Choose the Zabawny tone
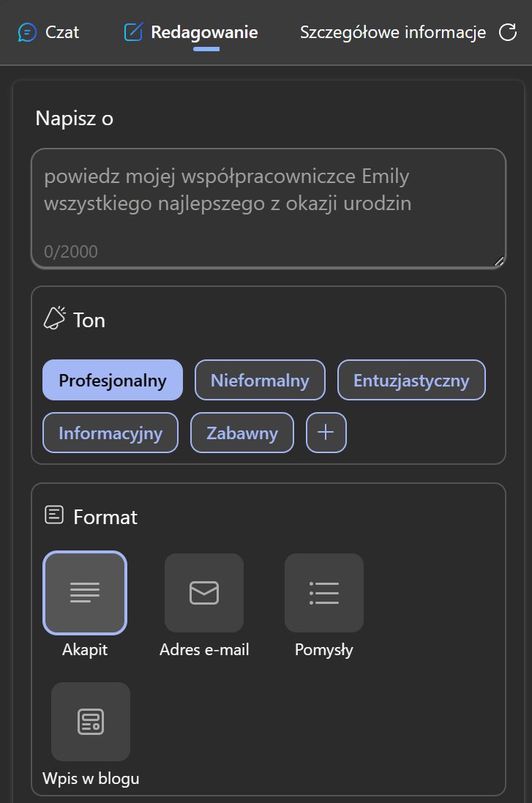 242,432
